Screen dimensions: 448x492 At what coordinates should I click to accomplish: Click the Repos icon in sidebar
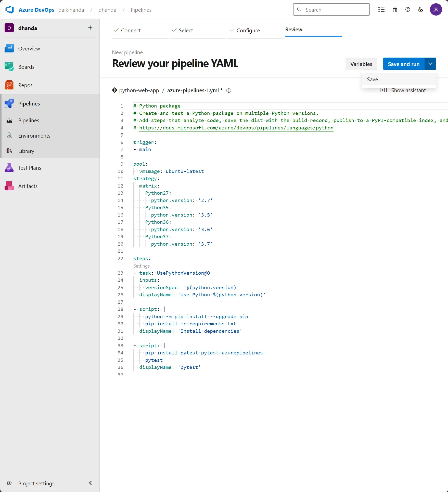pyautogui.click(x=9, y=85)
